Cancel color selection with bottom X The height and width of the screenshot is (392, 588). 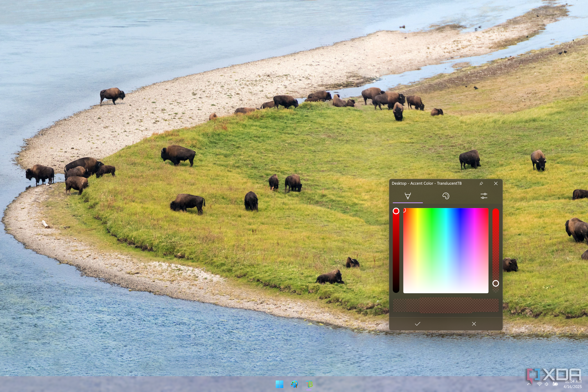point(474,324)
